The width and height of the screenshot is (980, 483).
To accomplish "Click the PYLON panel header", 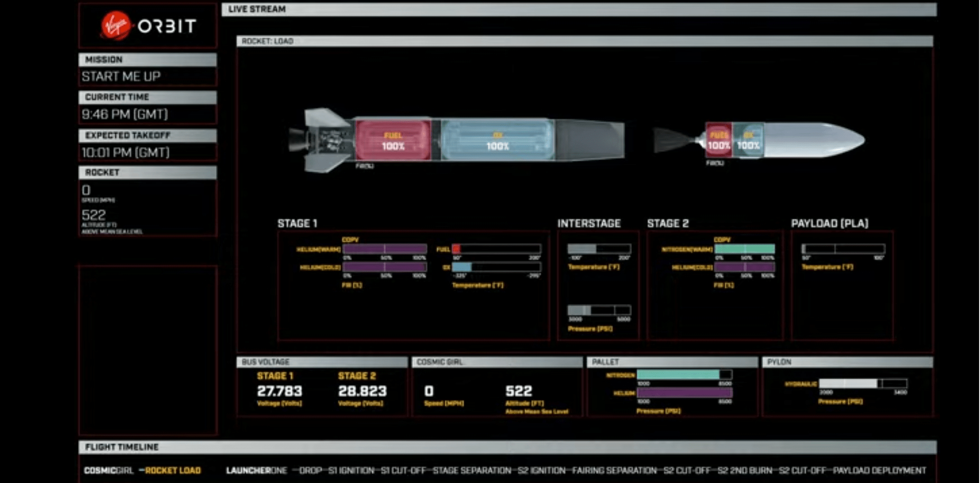I will coord(847,362).
